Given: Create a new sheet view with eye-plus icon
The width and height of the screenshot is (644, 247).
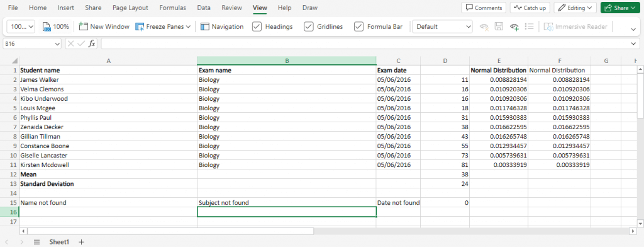Looking at the screenshot, I should click(x=514, y=26).
